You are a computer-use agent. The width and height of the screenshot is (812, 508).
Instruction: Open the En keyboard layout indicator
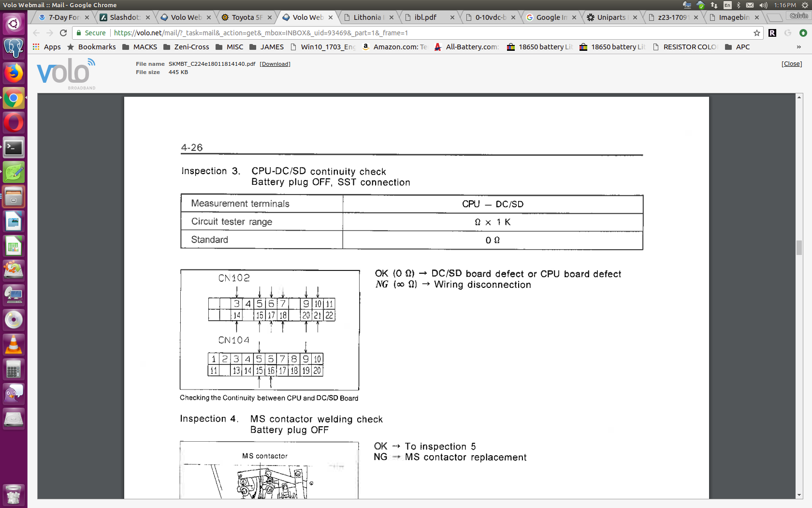[727, 5]
